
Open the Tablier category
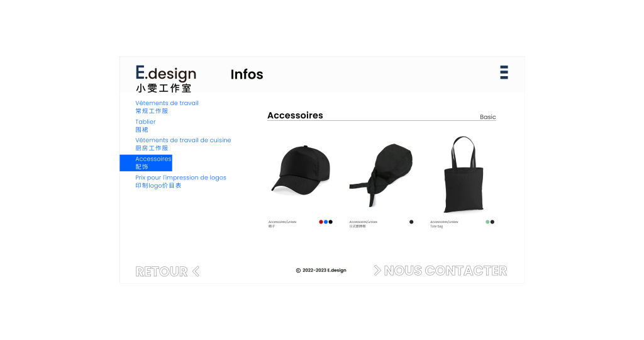pos(145,125)
